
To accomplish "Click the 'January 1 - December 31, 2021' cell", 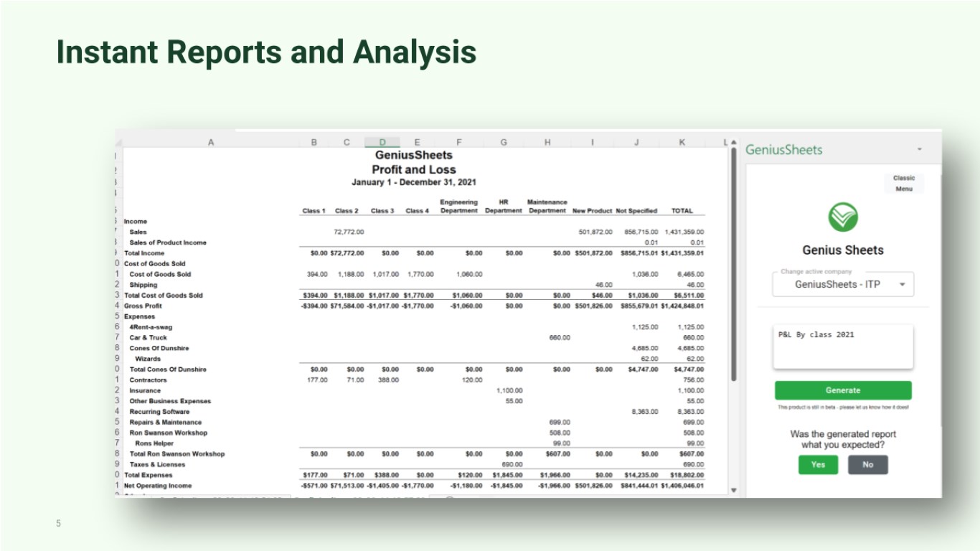I will [x=413, y=182].
